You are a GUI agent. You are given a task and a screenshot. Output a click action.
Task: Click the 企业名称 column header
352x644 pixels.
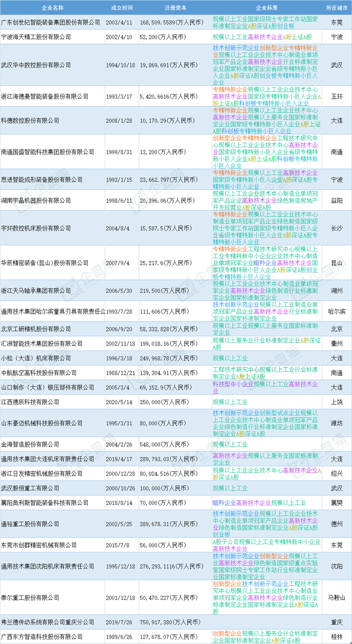click(x=53, y=8)
